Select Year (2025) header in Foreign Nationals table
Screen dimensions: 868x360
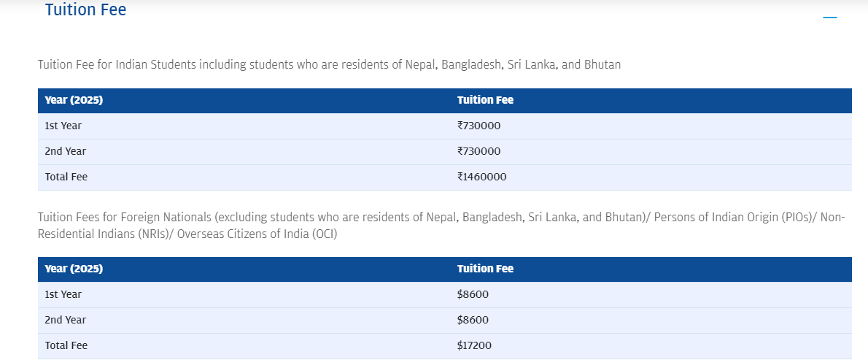(74, 269)
